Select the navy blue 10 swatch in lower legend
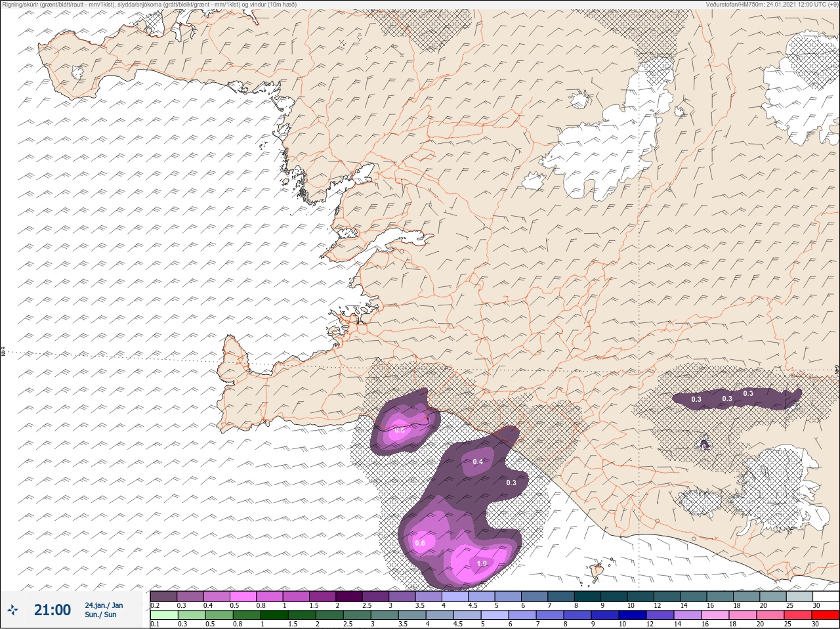 click(x=633, y=615)
